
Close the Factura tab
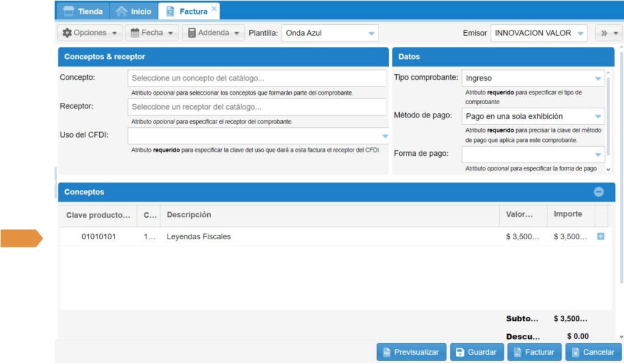214,9
